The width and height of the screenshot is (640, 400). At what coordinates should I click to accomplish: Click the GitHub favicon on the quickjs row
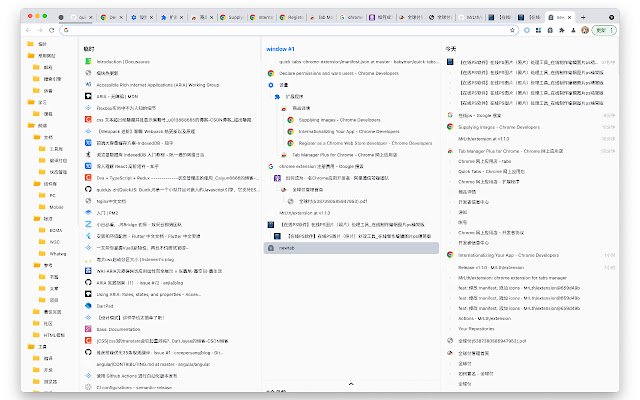[88, 189]
